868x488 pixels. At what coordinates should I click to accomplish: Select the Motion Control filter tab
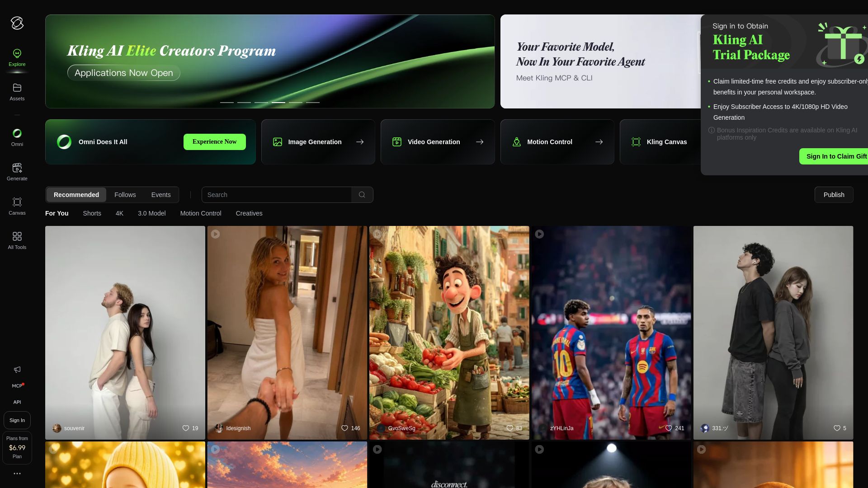(x=201, y=213)
